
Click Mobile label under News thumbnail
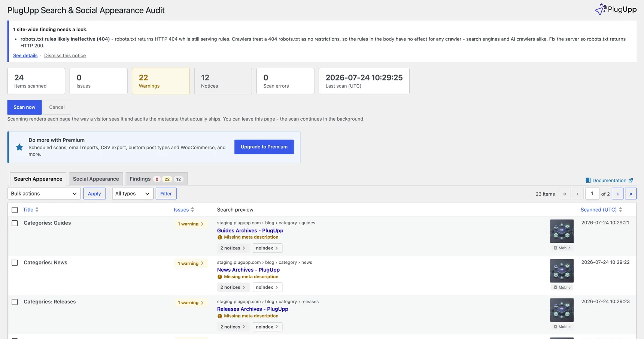point(562,288)
